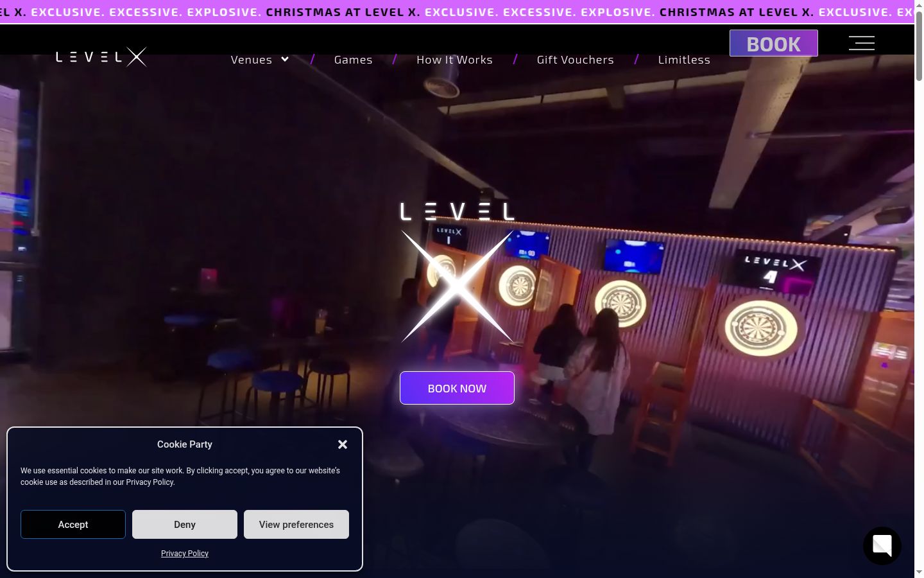Click the BOOK NOW button
The height and width of the screenshot is (578, 924).
pyautogui.click(x=457, y=388)
